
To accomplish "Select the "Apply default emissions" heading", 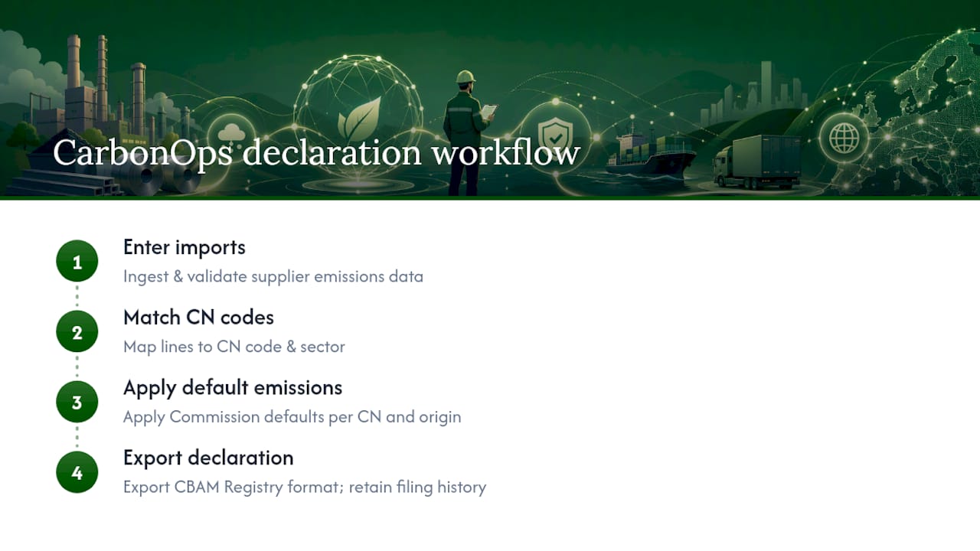I will click(x=233, y=388).
